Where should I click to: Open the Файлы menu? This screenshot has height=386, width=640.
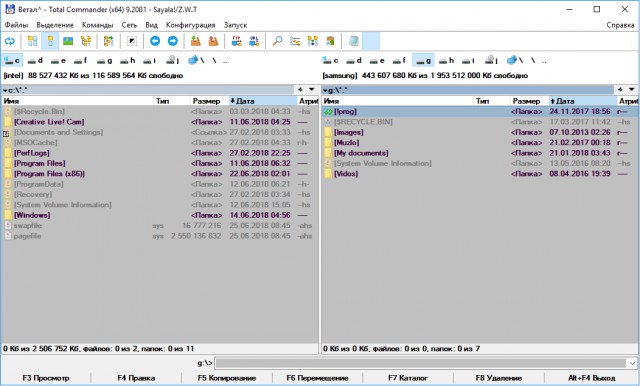(x=16, y=25)
